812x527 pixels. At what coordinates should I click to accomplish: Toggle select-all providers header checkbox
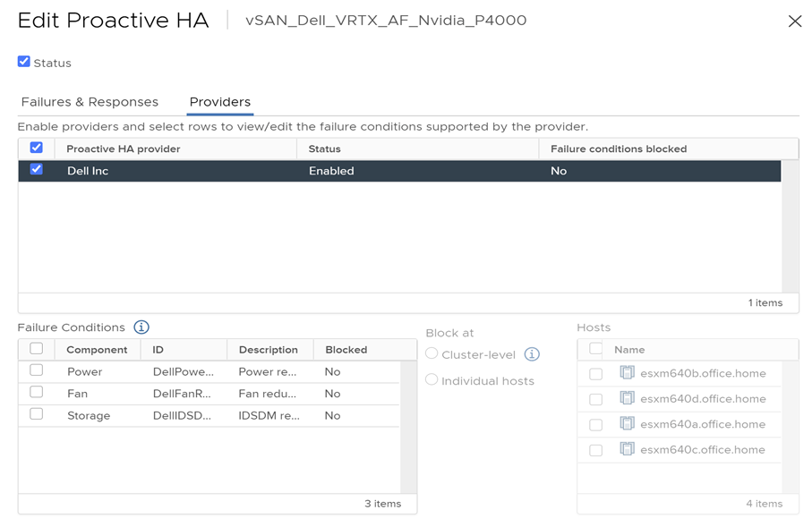[36, 148]
